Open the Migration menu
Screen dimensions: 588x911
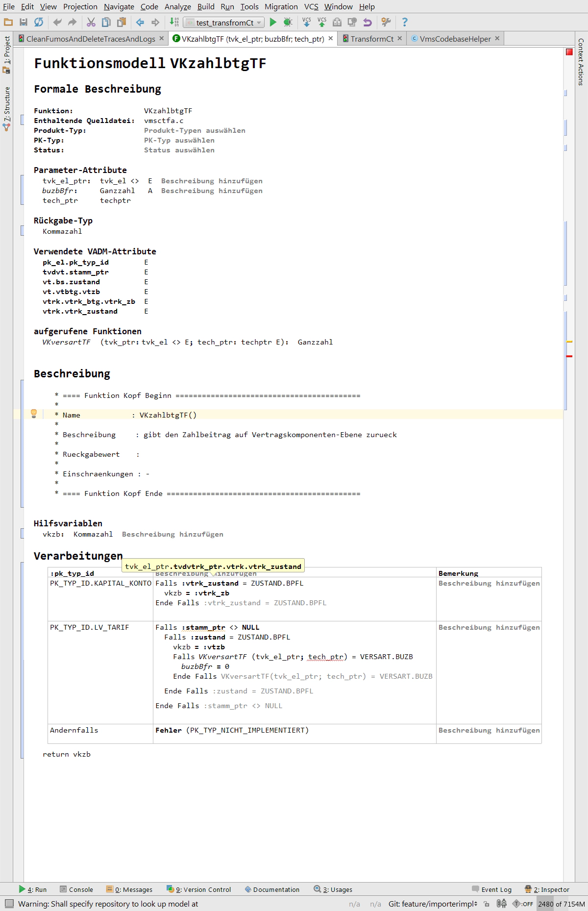coord(281,6)
